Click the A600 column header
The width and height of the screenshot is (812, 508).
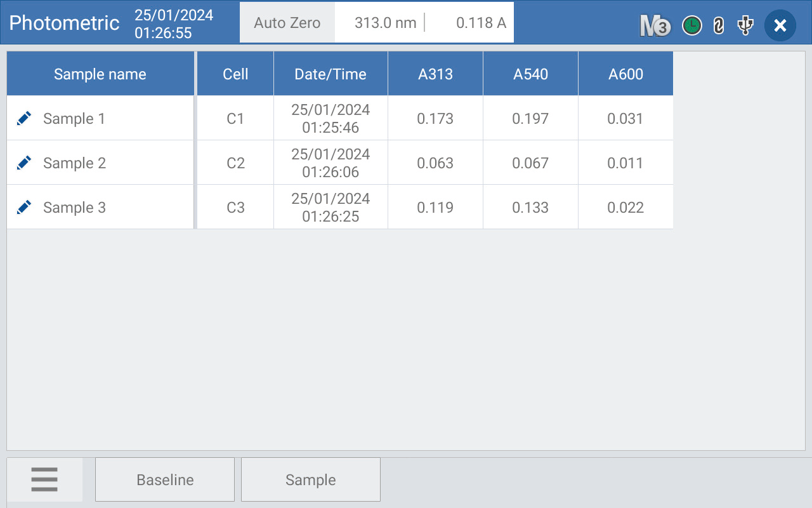[x=625, y=74]
